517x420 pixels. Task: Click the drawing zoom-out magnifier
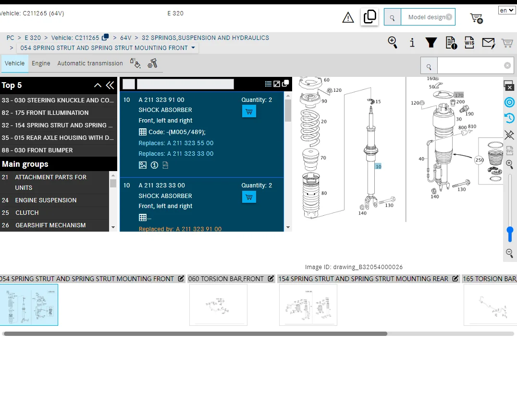509,253
